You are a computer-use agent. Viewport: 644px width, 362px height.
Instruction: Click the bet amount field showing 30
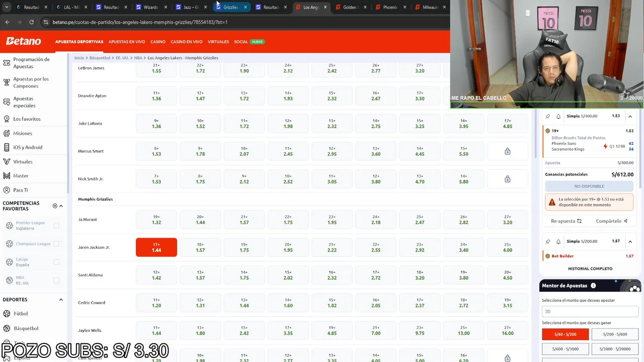click(x=590, y=312)
